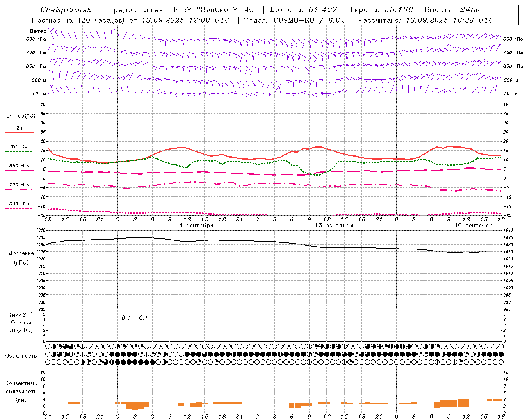Click the 'Высота: 243м' header field
Viewport: 525px width, 420px height.
(x=452, y=10)
